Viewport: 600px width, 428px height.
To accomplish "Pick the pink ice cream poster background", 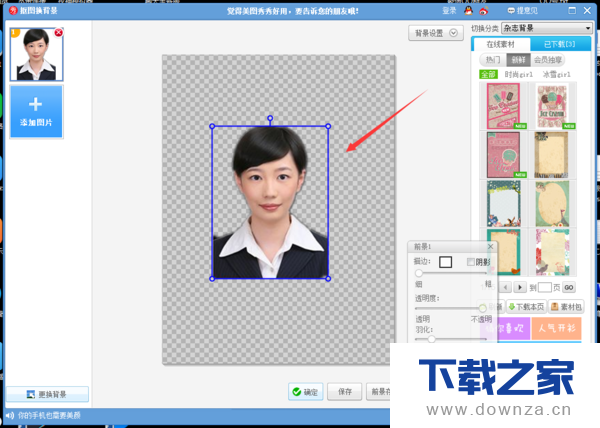I will 504,106.
